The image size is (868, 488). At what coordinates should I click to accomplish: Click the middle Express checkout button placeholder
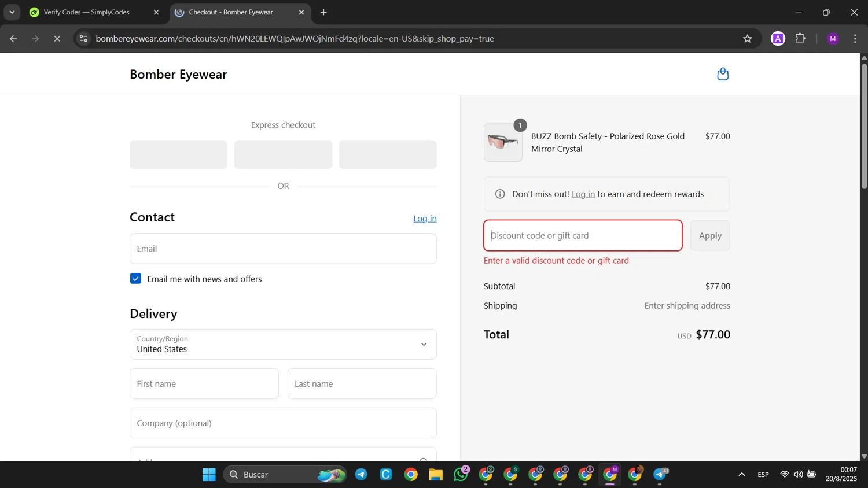click(x=283, y=154)
